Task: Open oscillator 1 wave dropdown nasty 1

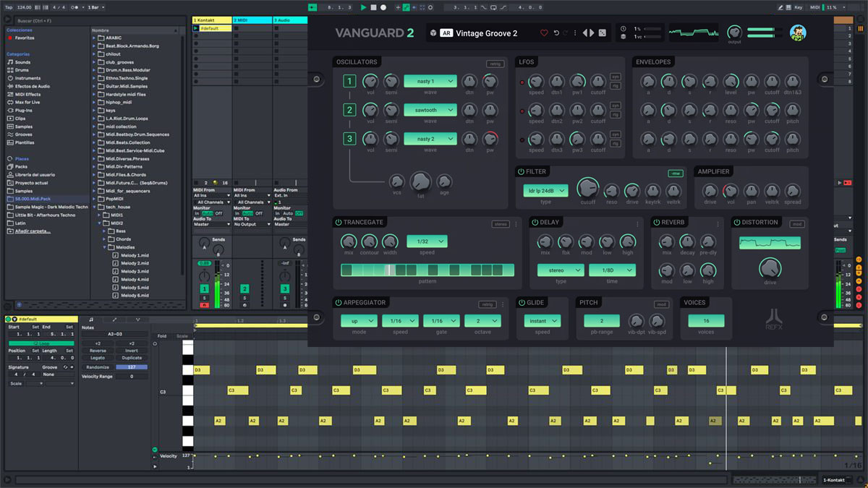Action: click(x=430, y=82)
